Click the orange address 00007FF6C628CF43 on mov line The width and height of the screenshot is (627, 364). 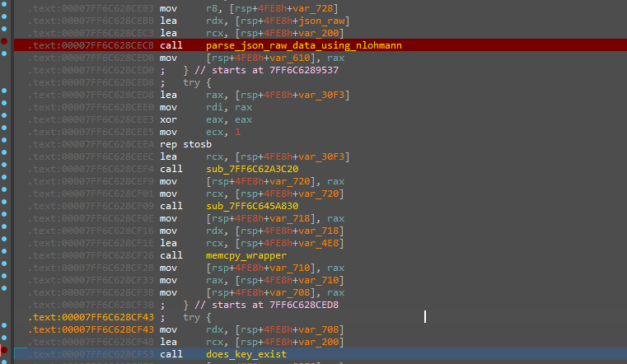91,329
